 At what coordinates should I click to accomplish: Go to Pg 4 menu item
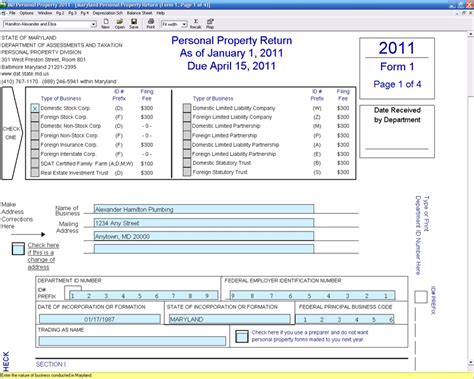click(x=84, y=13)
